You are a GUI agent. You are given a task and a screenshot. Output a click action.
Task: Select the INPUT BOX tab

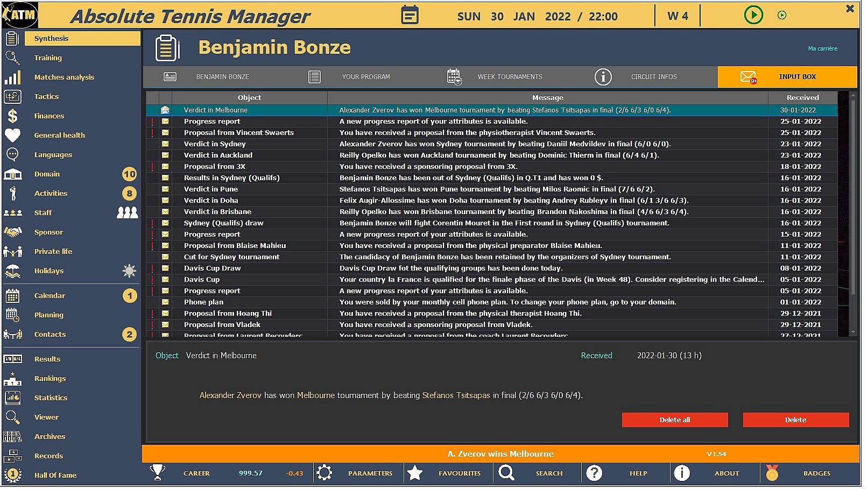click(x=787, y=77)
